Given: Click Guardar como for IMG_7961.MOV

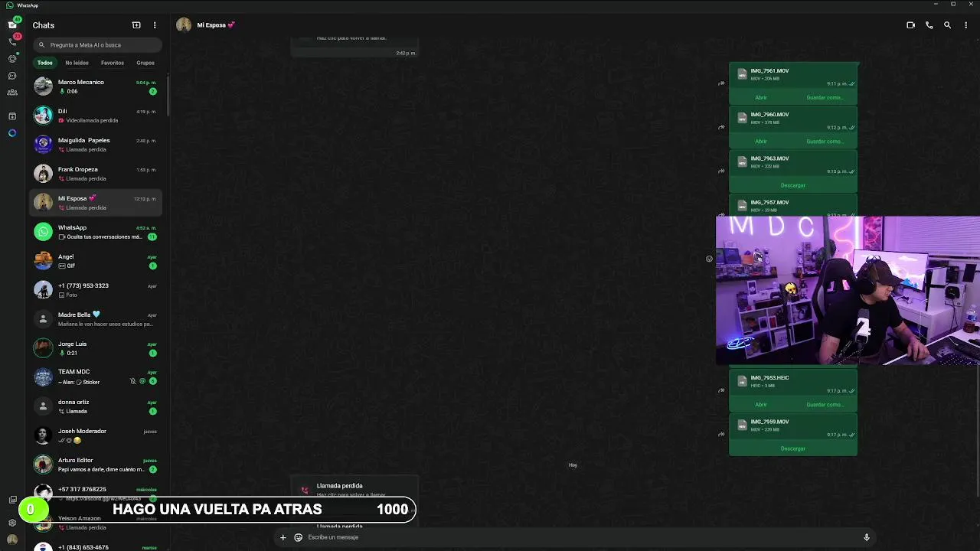Looking at the screenshot, I should [825, 97].
